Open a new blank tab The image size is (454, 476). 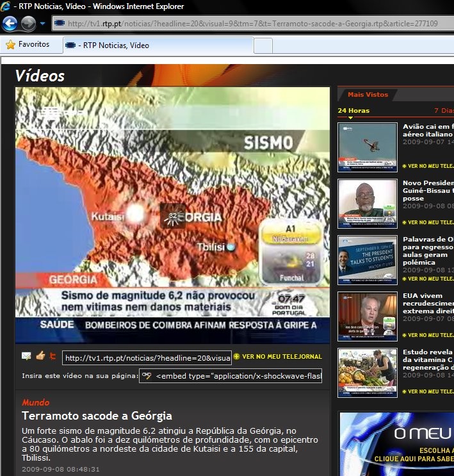click(263, 46)
